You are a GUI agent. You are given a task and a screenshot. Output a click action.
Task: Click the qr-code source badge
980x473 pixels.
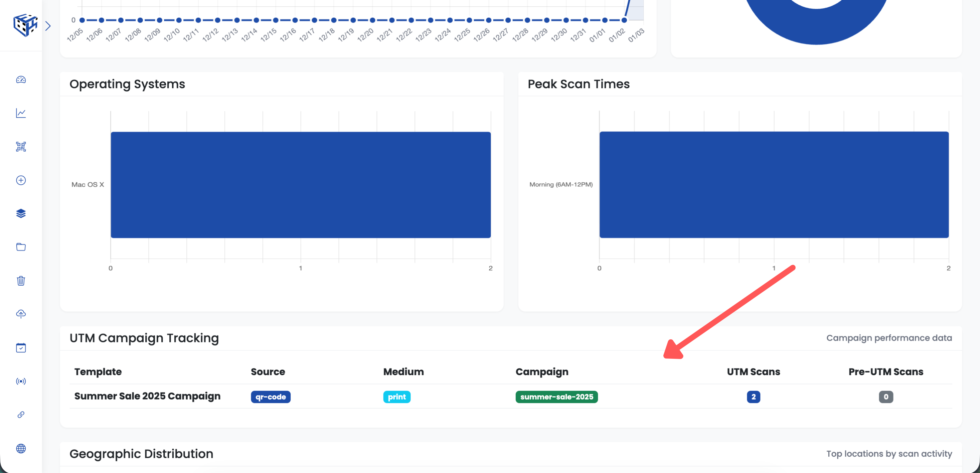271,397
